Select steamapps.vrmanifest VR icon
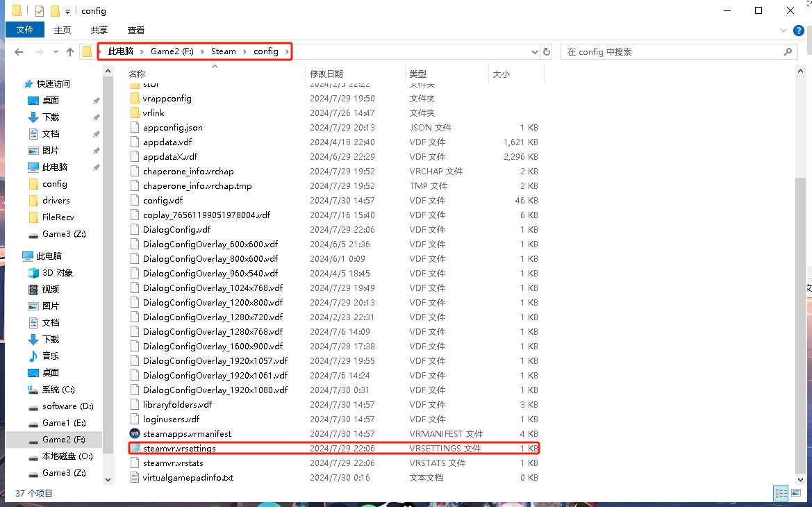This screenshot has width=812, height=507. [x=135, y=433]
